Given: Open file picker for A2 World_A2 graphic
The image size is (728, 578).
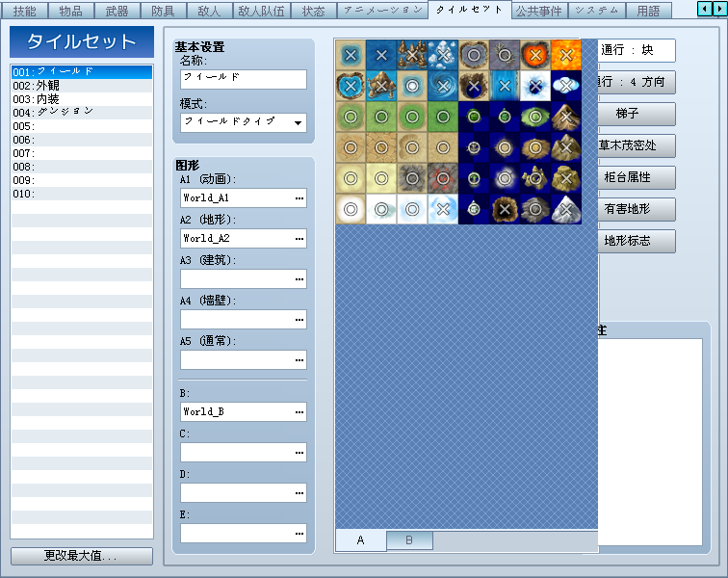Looking at the screenshot, I should pos(299,239).
